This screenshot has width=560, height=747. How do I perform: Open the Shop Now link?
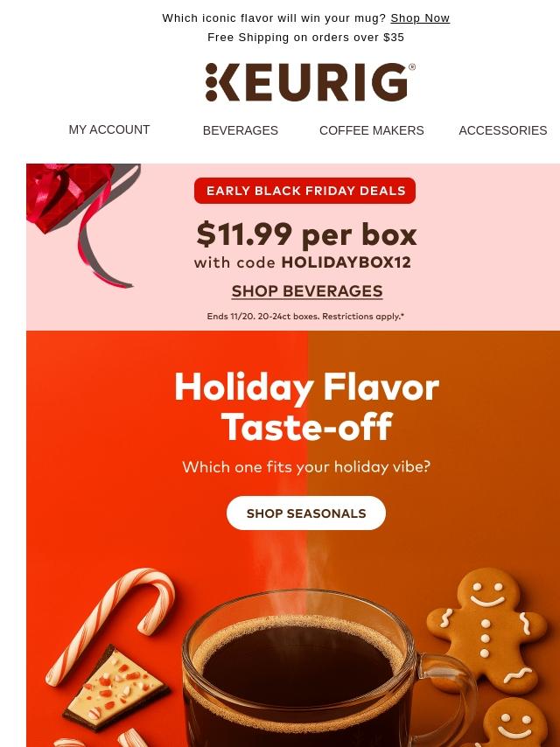420,18
